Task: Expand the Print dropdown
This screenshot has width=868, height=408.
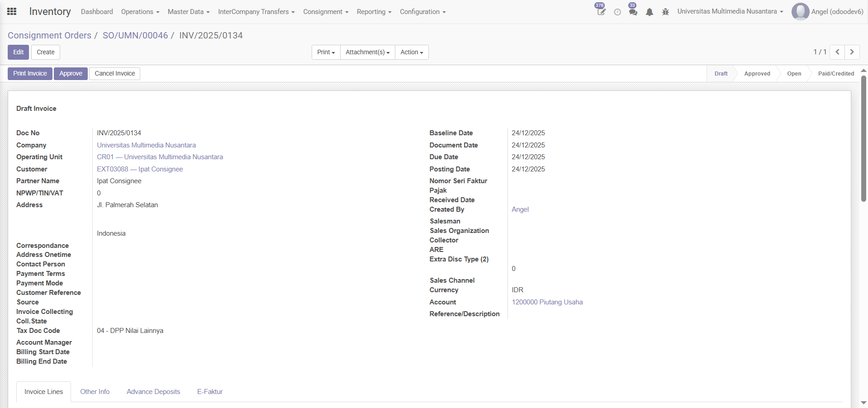Action: (326, 52)
